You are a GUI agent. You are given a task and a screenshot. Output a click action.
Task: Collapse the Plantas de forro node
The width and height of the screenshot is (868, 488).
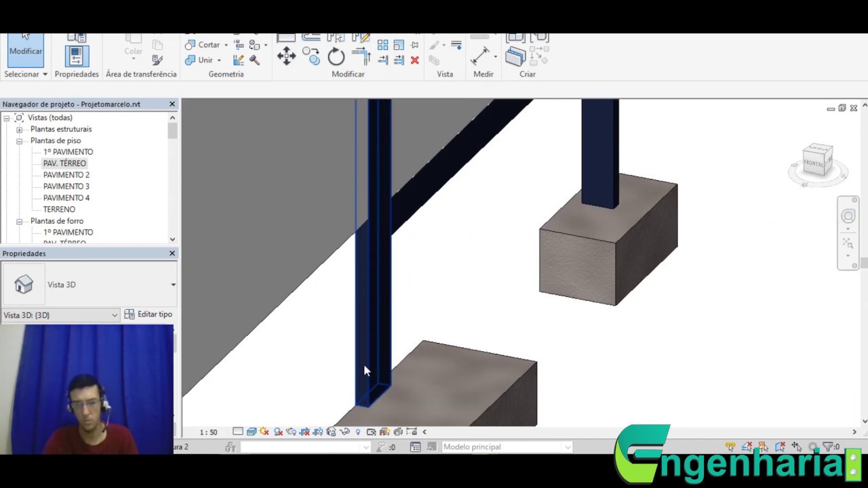pyautogui.click(x=19, y=222)
